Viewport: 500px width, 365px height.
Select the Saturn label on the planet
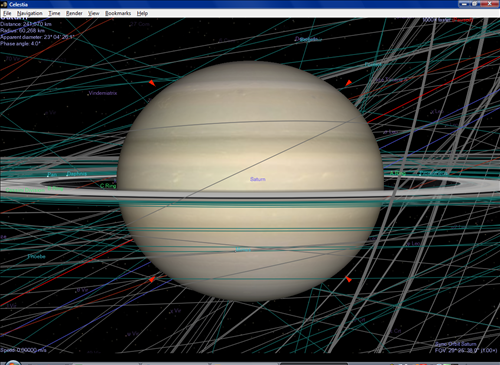[258, 179]
